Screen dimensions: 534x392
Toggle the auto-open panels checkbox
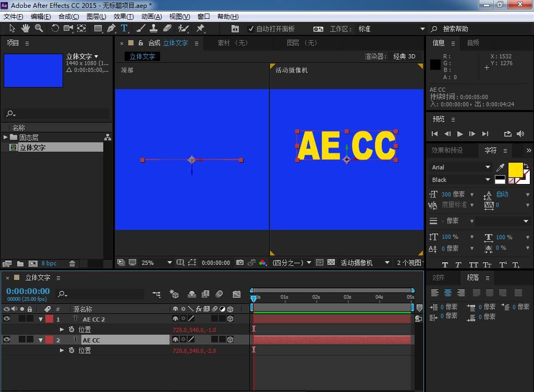coord(251,29)
